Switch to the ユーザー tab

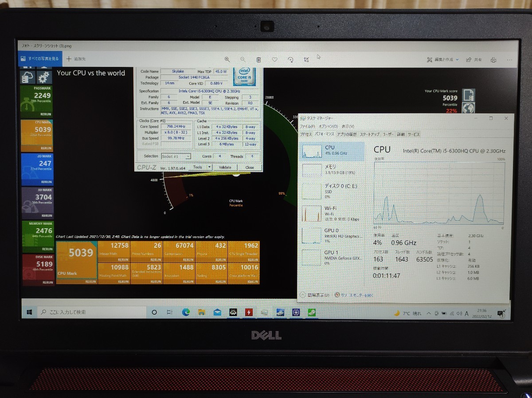(x=388, y=134)
